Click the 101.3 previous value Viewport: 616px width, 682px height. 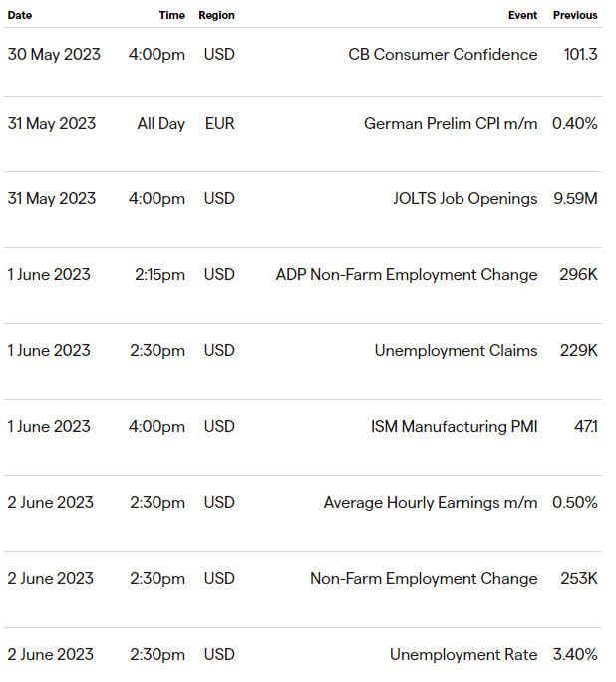pyautogui.click(x=580, y=55)
